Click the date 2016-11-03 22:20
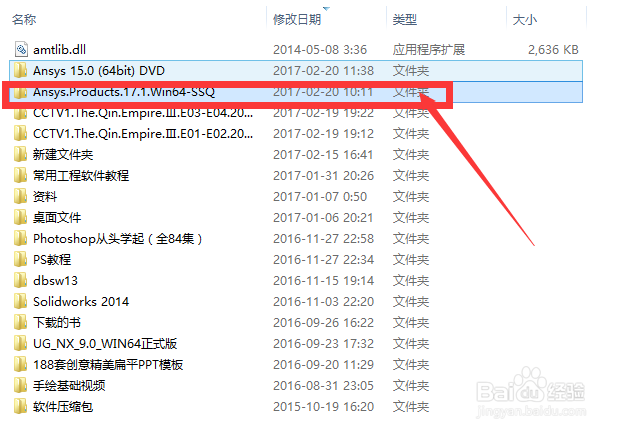The width and height of the screenshot is (621, 433). click(x=323, y=301)
